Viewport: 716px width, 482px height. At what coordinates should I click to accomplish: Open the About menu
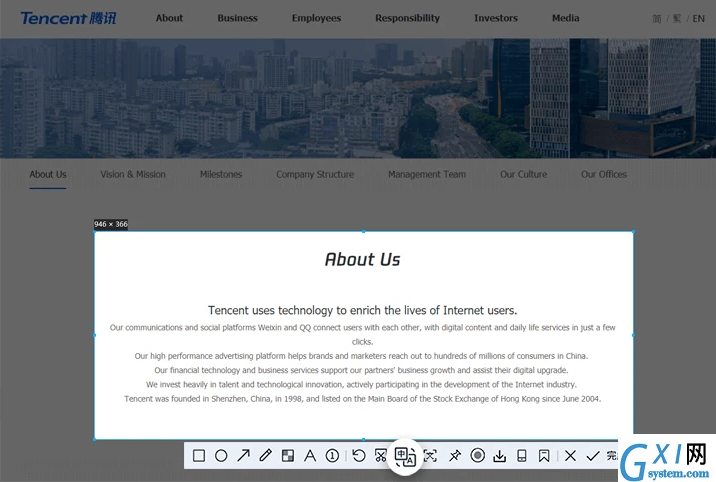click(169, 18)
